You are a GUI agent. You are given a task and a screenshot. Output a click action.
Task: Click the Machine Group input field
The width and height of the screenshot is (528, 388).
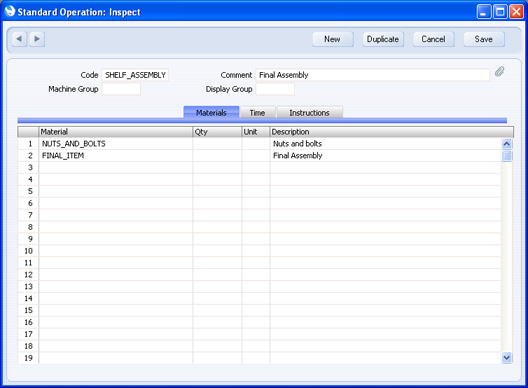coord(121,89)
